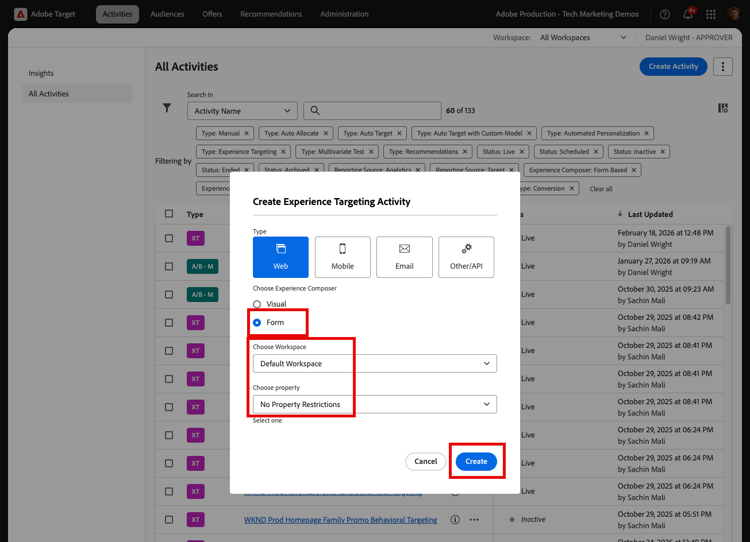The height and width of the screenshot is (542, 750).
Task: Remove the Type: Manual filter chip
Action: click(246, 133)
